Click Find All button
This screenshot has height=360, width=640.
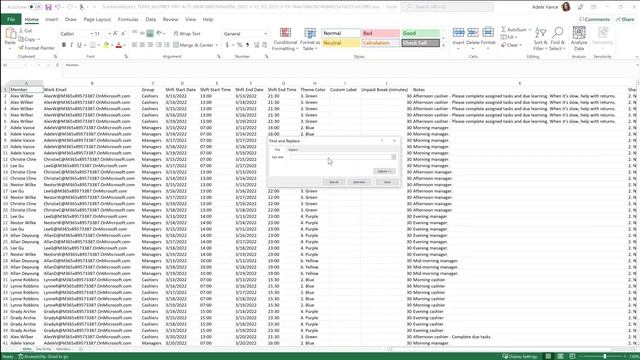[x=334, y=182]
